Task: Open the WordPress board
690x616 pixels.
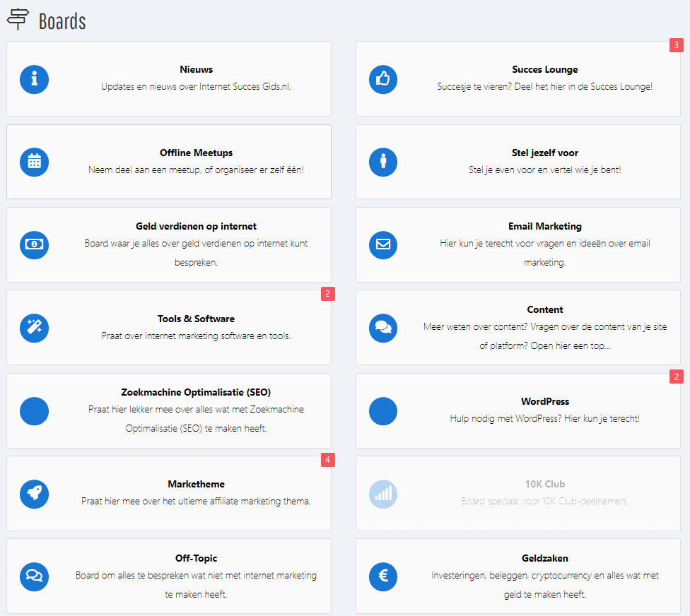Action: 544,401
